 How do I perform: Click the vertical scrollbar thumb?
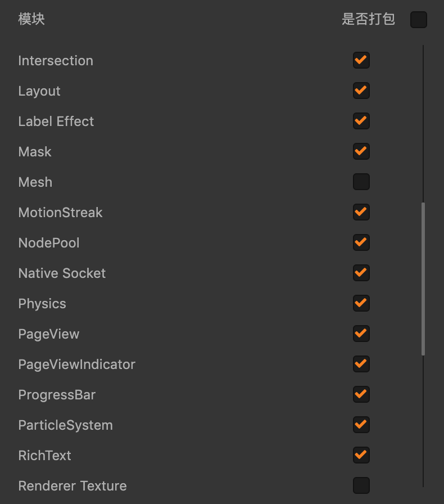(x=423, y=278)
